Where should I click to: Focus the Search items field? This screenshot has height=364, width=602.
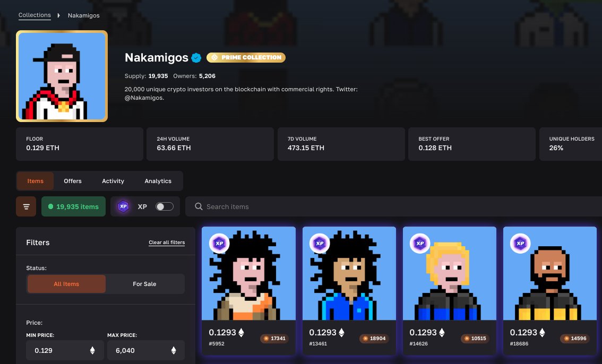click(393, 206)
